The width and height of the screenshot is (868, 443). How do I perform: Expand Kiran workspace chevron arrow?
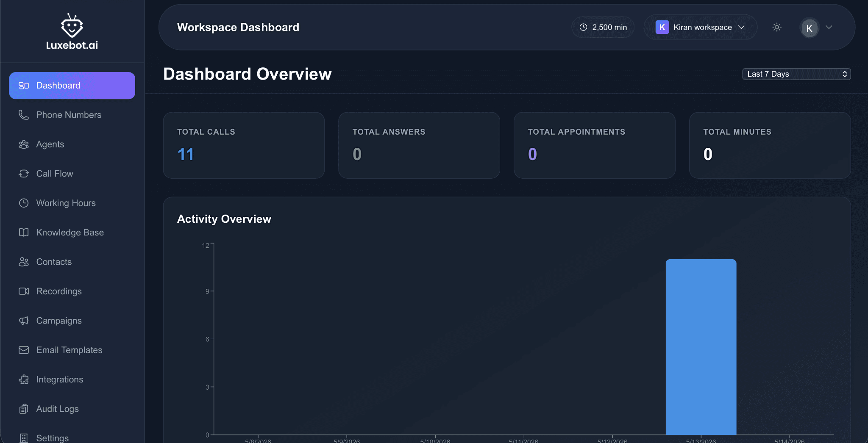[x=741, y=27]
